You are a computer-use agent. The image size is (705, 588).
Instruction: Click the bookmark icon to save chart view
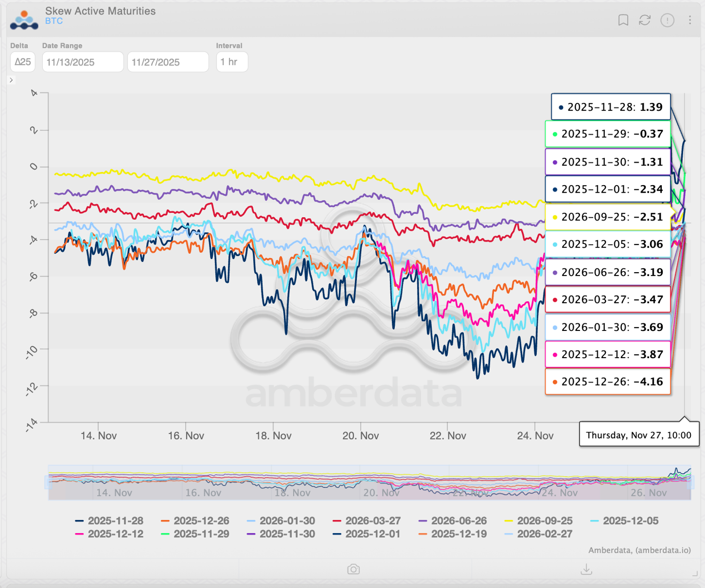tap(624, 20)
